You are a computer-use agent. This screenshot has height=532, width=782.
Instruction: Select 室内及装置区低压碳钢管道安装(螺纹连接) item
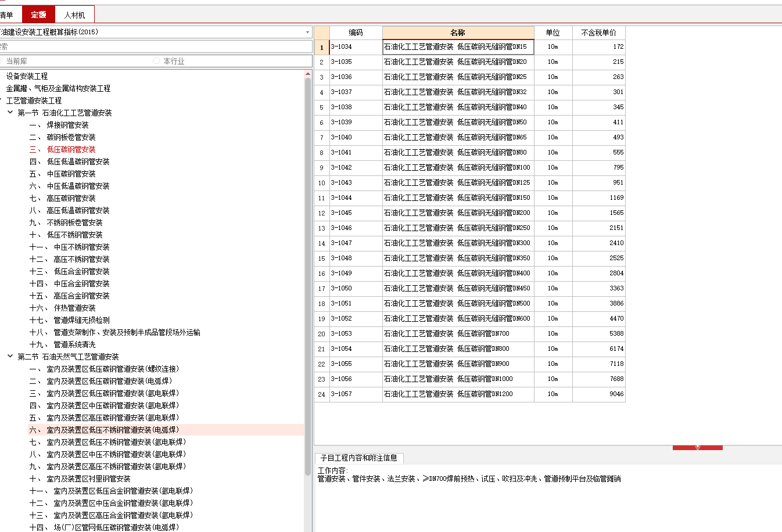(x=105, y=369)
